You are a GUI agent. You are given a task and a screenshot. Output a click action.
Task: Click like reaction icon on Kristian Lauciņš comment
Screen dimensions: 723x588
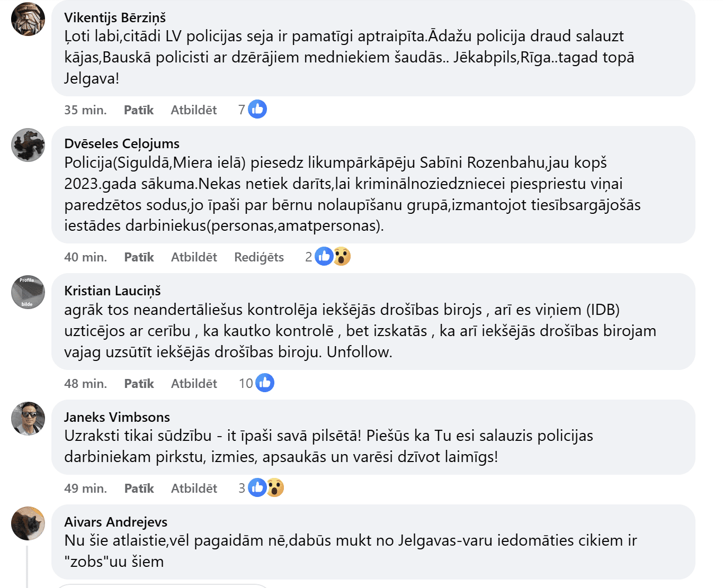point(265,383)
